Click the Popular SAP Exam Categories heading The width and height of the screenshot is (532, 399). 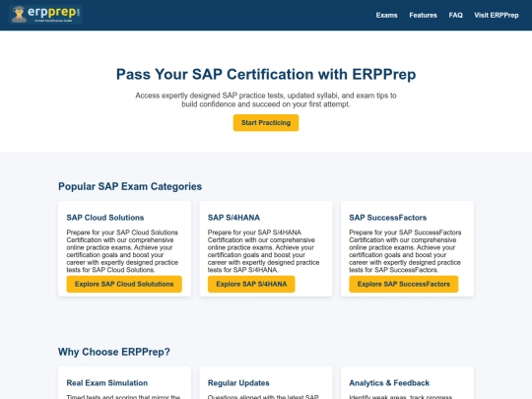[x=130, y=186]
